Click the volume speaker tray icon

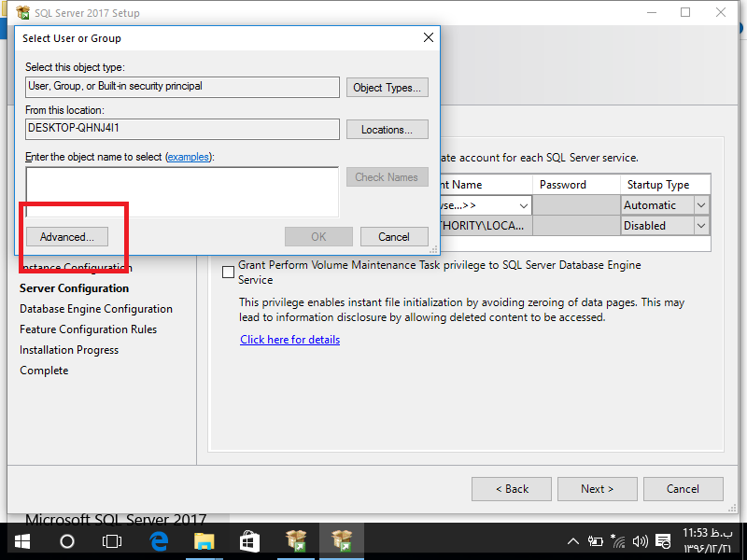pyautogui.click(x=640, y=541)
